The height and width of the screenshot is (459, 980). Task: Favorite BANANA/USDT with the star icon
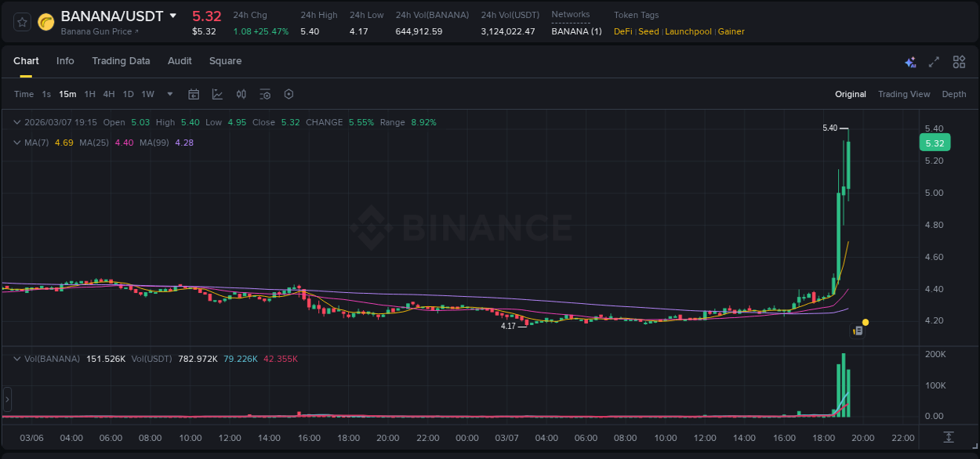21,22
